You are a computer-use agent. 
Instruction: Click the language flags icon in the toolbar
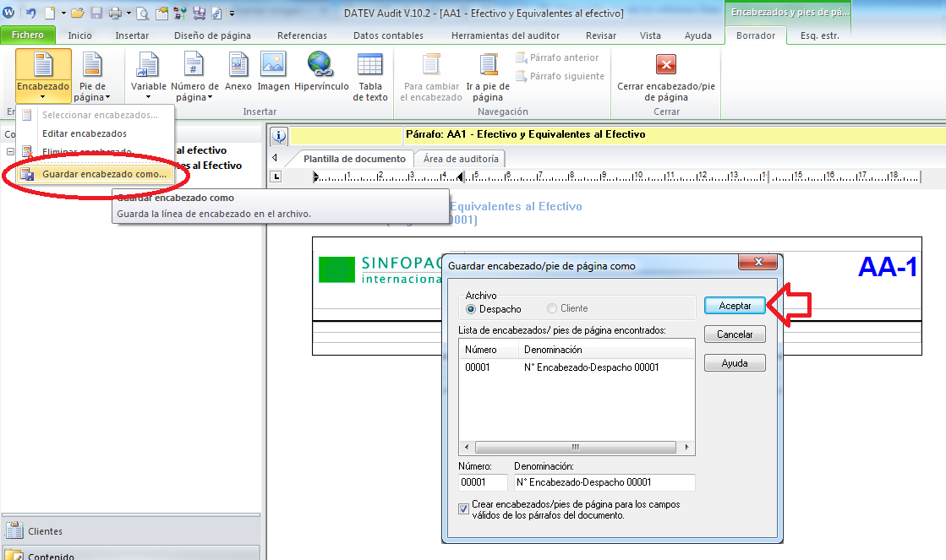pos(180,13)
